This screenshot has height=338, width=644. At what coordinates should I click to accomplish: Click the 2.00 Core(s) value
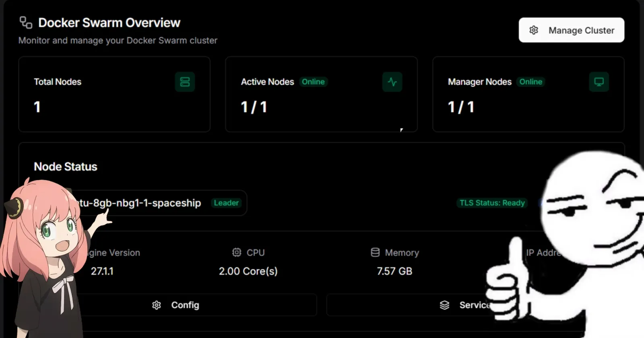[248, 271]
